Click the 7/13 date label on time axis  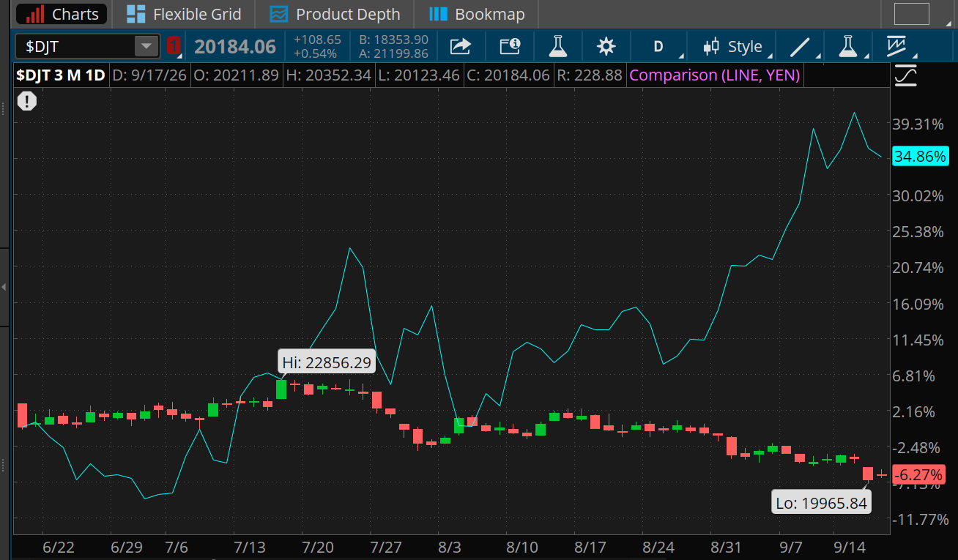[x=249, y=548]
